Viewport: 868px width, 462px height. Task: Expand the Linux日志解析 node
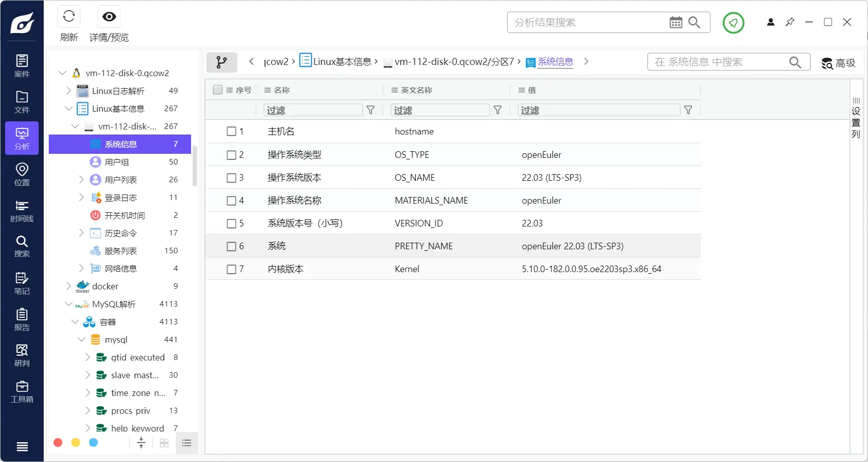[x=69, y=91]
